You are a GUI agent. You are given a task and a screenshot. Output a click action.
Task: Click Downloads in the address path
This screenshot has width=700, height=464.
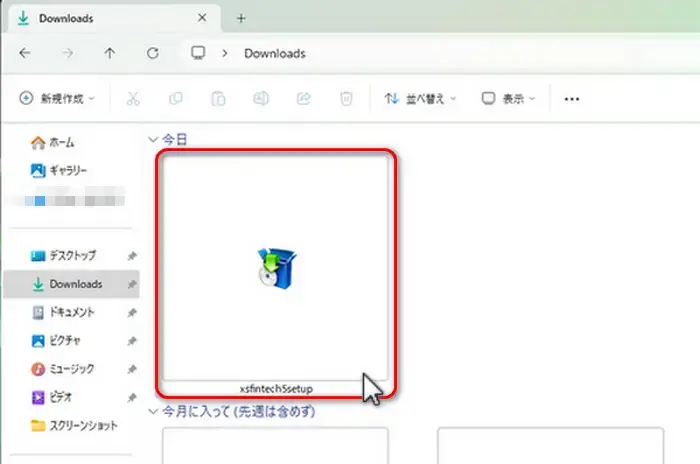[275, 54]
